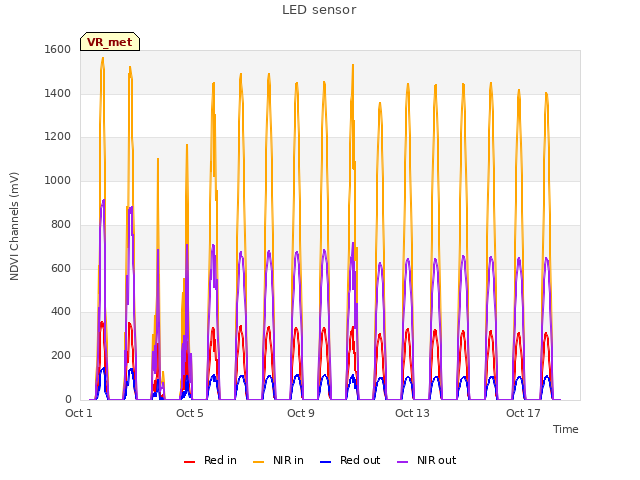Select the Oct 17 axis label
This screenshot has width=640, height=480.
pyautogui.click(x=523, y=413)
